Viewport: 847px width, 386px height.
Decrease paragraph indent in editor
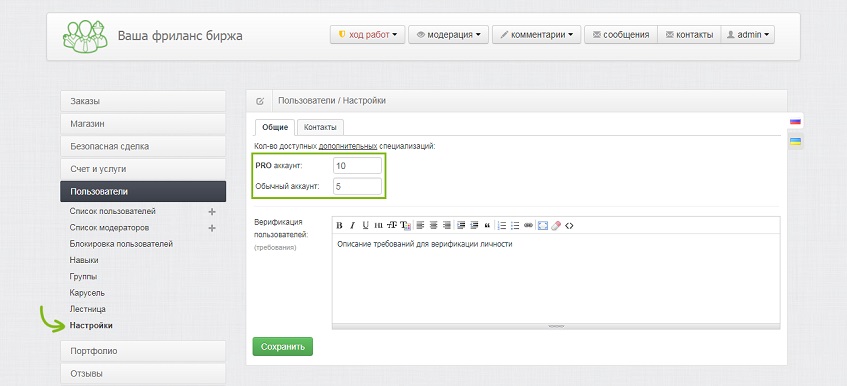(474, 225)
